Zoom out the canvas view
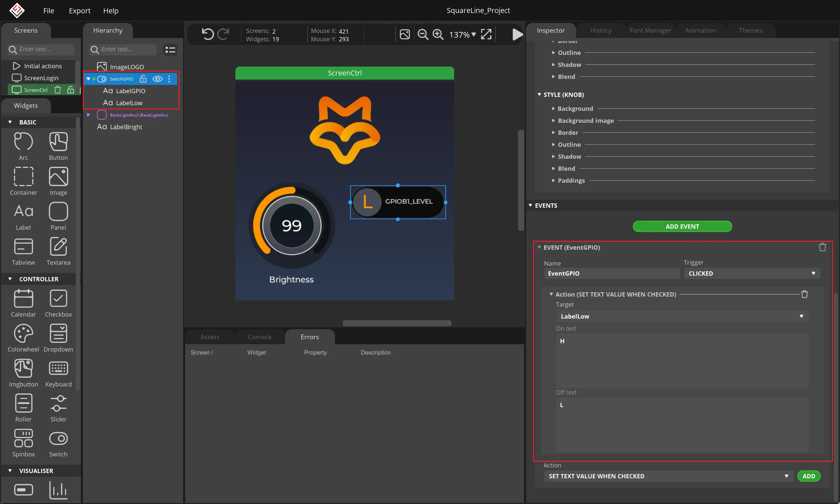This screenshot has height=504, width=840. [x=422, y=34]
